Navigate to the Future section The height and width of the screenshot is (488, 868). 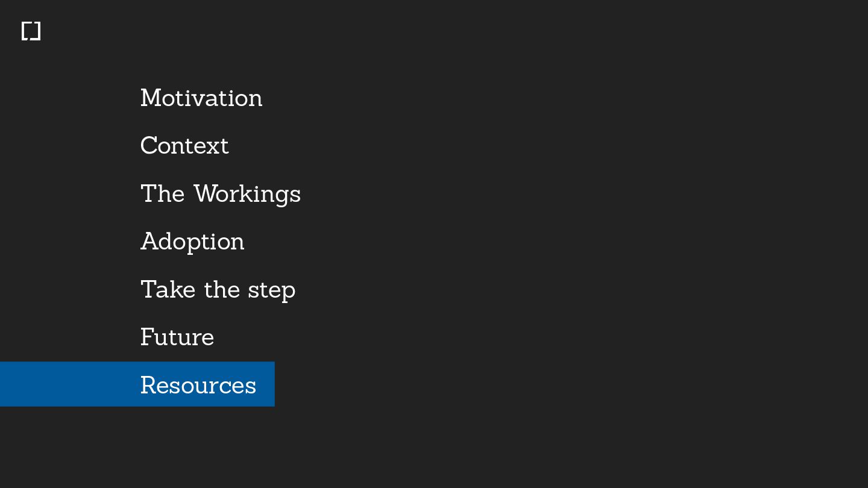[x=177, y=337]
